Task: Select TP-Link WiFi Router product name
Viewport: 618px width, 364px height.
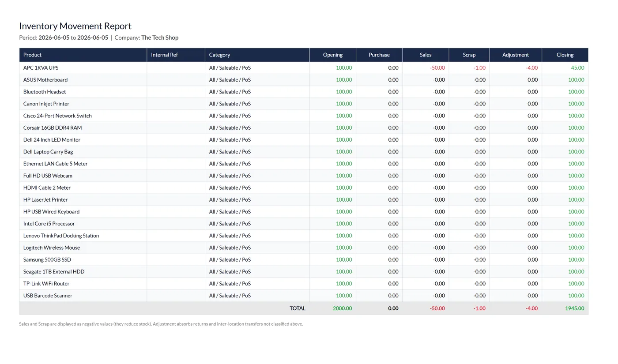Action: tap(46, 283)
